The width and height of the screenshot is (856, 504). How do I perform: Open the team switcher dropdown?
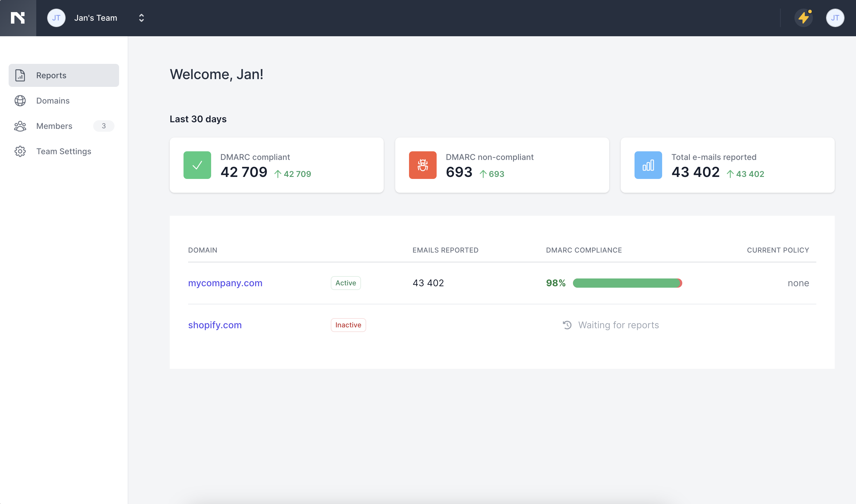click(141, 18)
